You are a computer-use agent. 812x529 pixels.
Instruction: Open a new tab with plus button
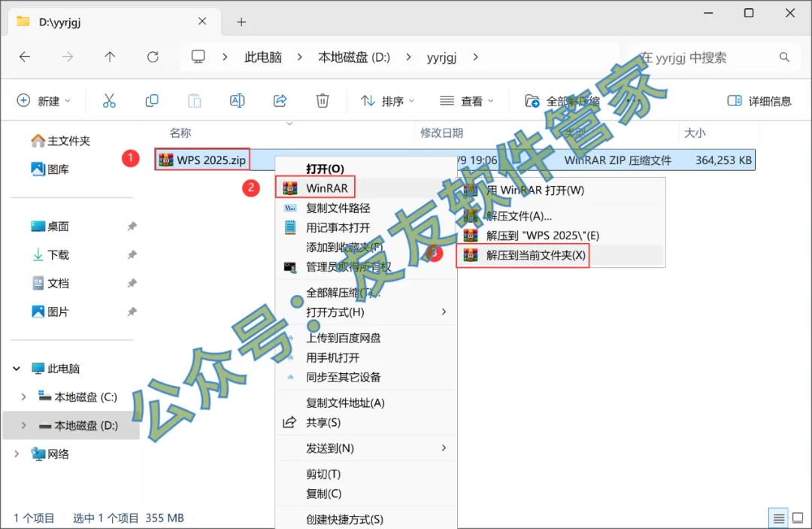[x=241, y=22]
